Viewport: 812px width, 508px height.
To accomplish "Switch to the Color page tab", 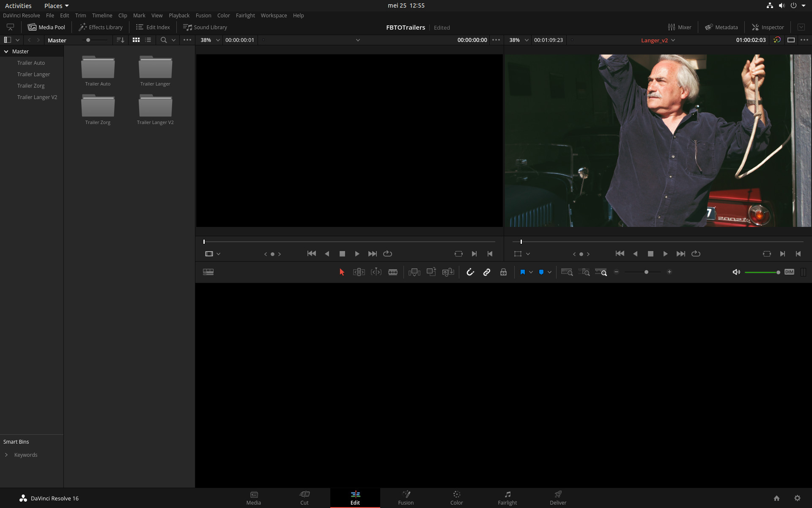I will point(456,498).
